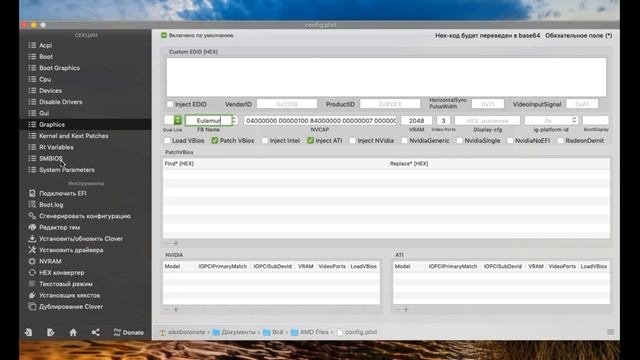The width and height of the screenshot is (640, 360).
Task: Click the HEX converter refresh icon
Action: point(32,272)
